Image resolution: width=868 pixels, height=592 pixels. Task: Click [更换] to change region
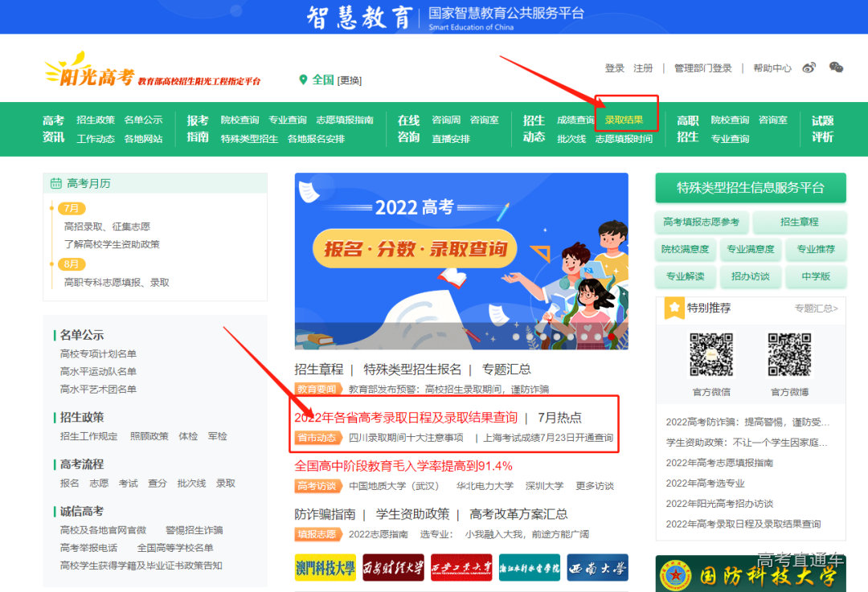click(x=350, y=80)
